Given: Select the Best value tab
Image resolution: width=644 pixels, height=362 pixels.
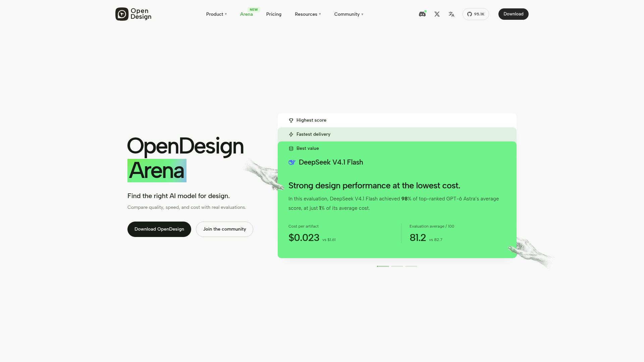Looking at the screenshot, I should click(397, 148).
